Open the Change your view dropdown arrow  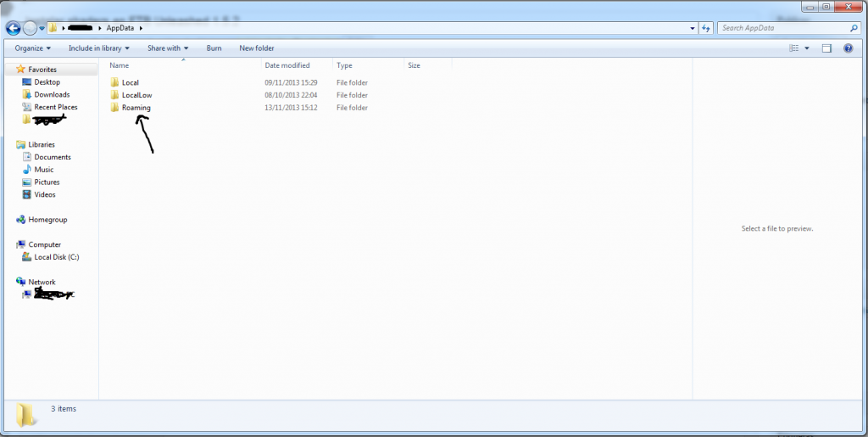click(807, 48)
